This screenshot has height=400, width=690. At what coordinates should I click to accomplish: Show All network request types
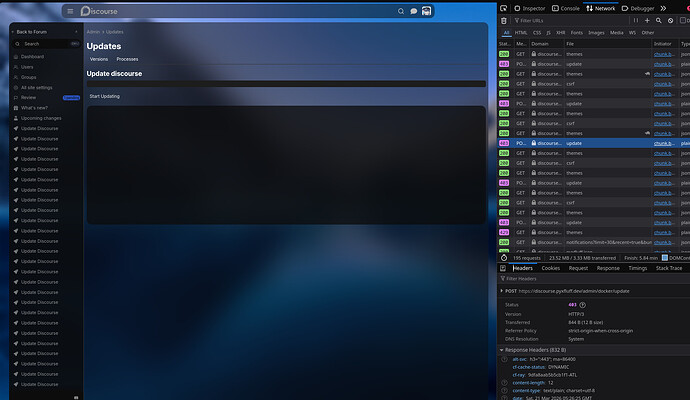point(506,33)
